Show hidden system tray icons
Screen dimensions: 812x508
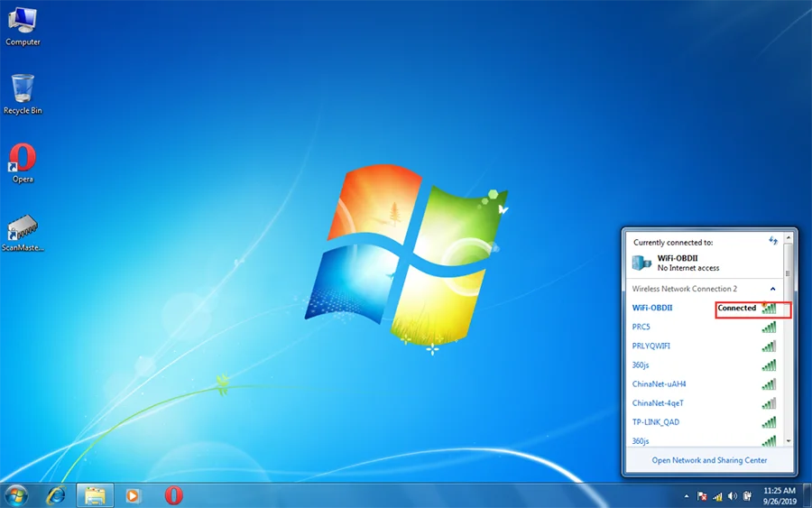[x=687, y=496]
